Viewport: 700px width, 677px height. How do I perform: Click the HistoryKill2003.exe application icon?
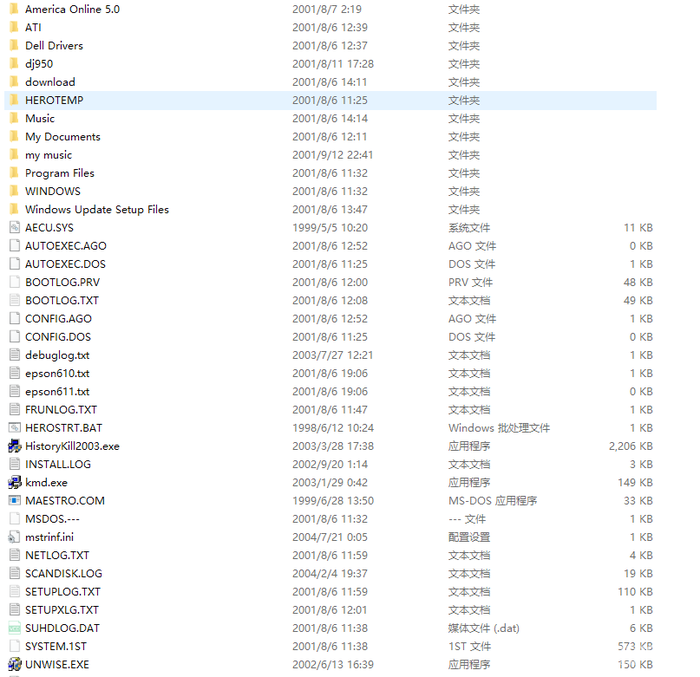(x=14, y=446)
